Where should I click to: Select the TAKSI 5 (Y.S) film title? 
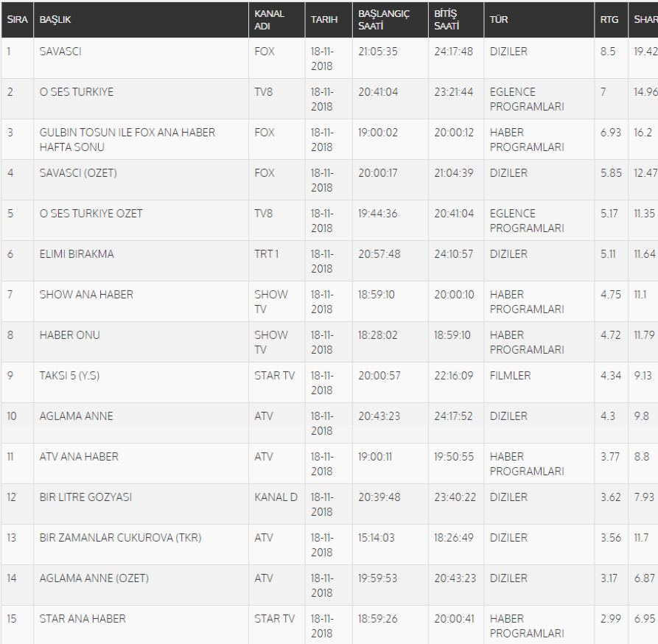click(x=69, y=376)
